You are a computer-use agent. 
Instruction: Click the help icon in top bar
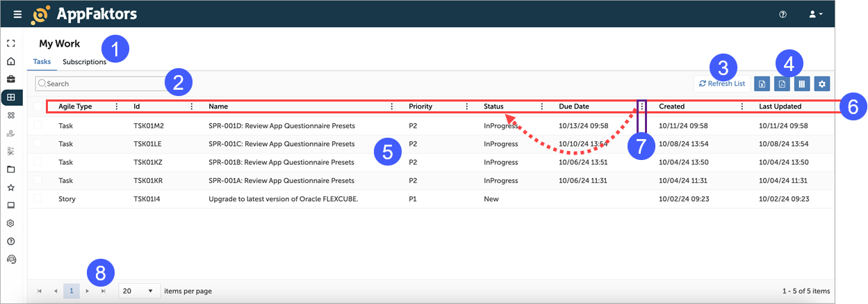[x=783, y=14]
